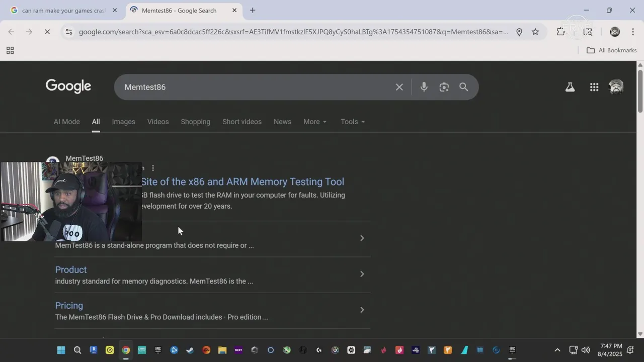Switch to the News tab
644x362 pixels.
point(282,122)
